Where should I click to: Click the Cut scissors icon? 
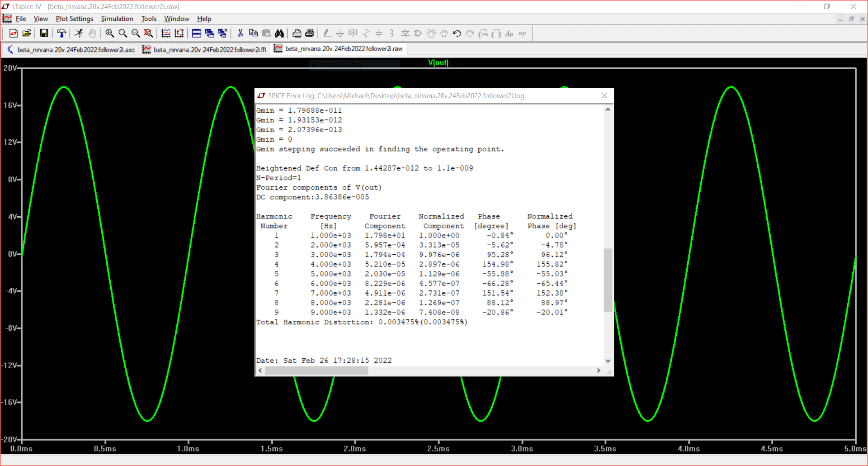(240, 33)
